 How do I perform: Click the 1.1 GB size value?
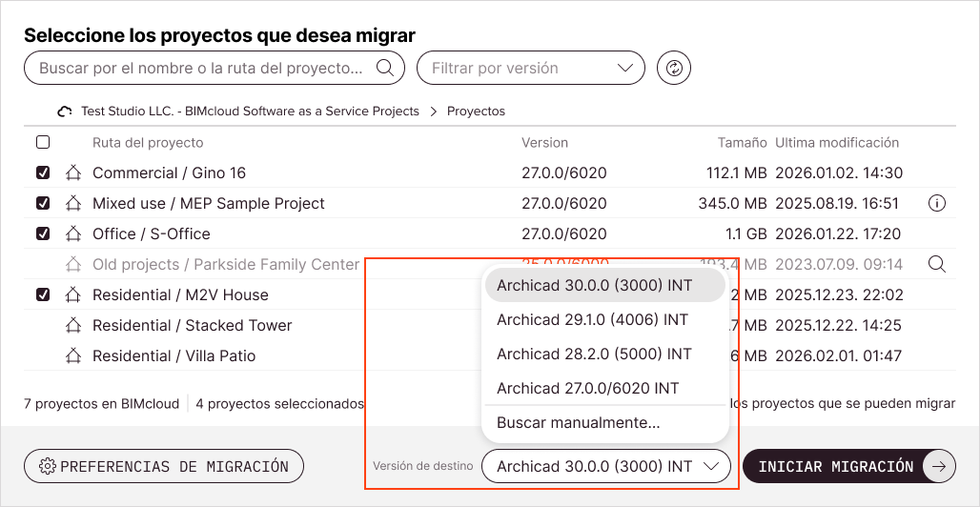pos(746,233)
